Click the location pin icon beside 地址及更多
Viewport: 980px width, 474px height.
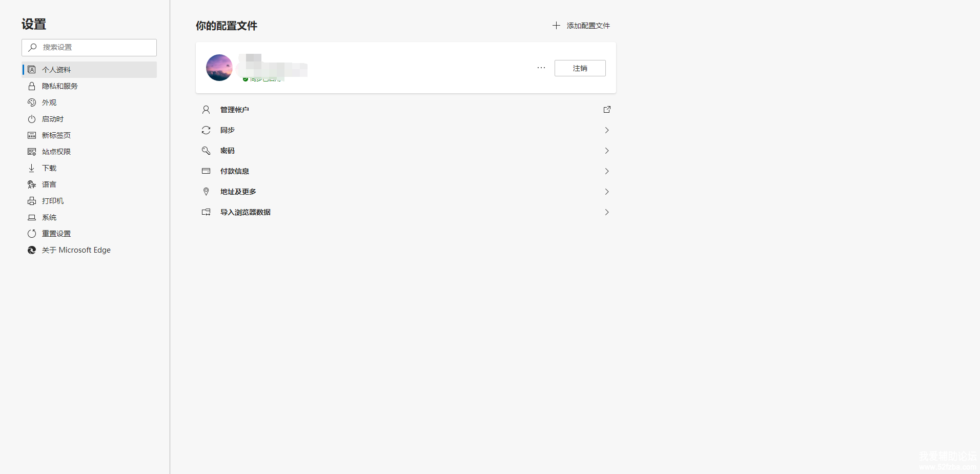(206, 192)
